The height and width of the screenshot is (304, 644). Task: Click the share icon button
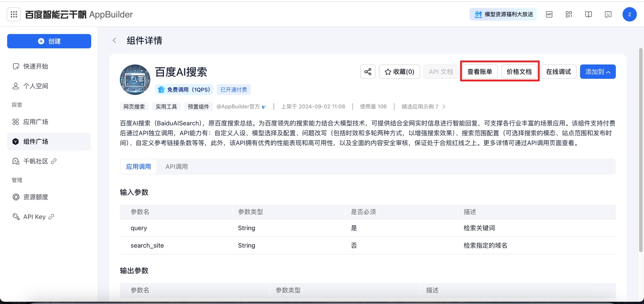368,72
